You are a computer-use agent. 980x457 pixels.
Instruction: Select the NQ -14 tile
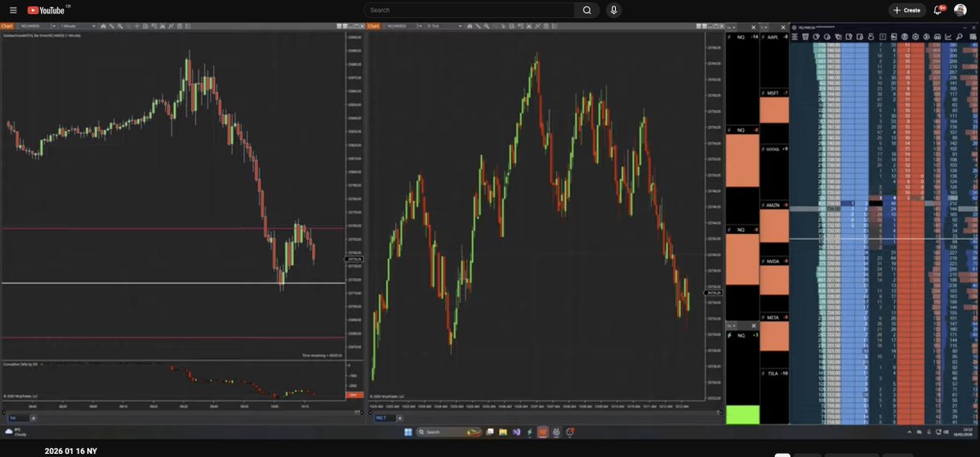pos(742,37)
